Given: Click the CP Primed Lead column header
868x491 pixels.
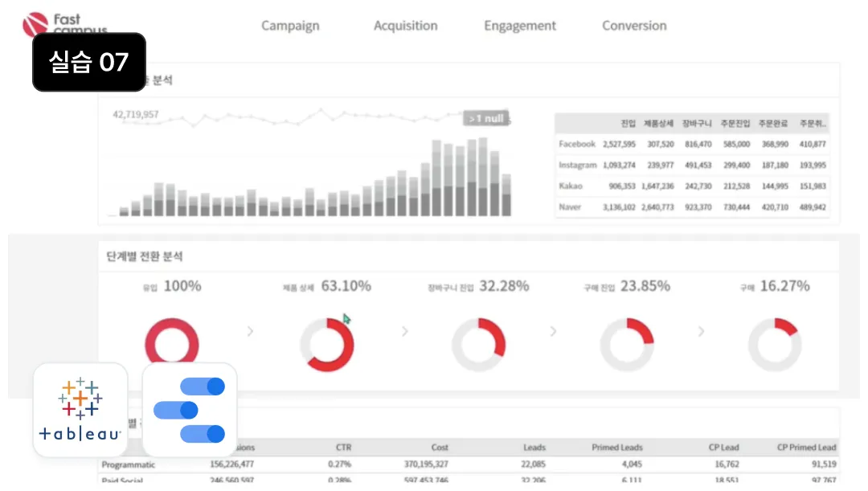Looking at the screenshot, I should coord(807,448).
